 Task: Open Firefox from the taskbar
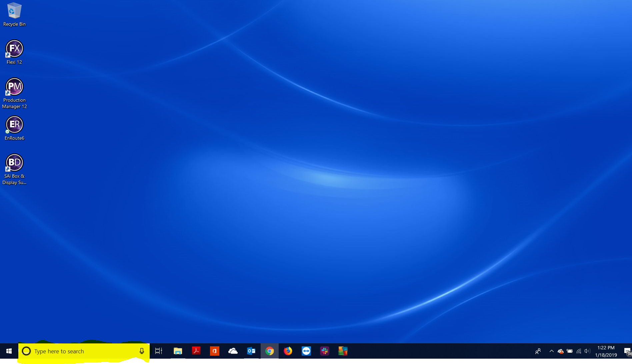(288, 351)
